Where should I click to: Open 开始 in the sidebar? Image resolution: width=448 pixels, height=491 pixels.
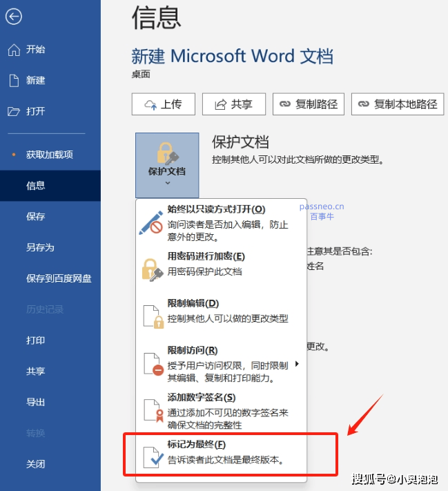pyautogui.click(x=50, y=50)
